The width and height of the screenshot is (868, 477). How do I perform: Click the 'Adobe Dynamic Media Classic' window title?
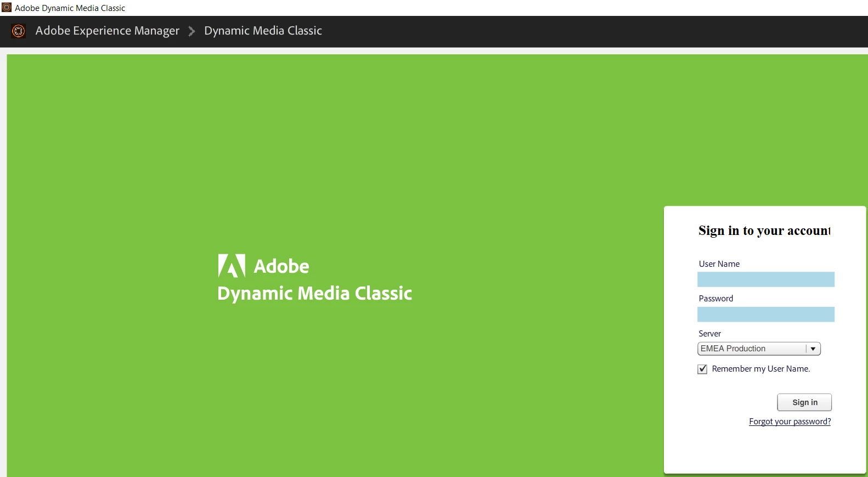(x=70, y=8)
